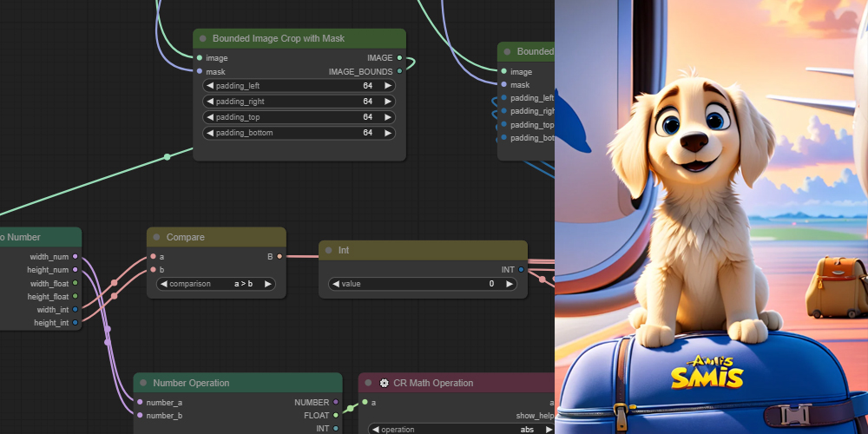
Task: Click the height_float output socket
Action: [76, 297]
